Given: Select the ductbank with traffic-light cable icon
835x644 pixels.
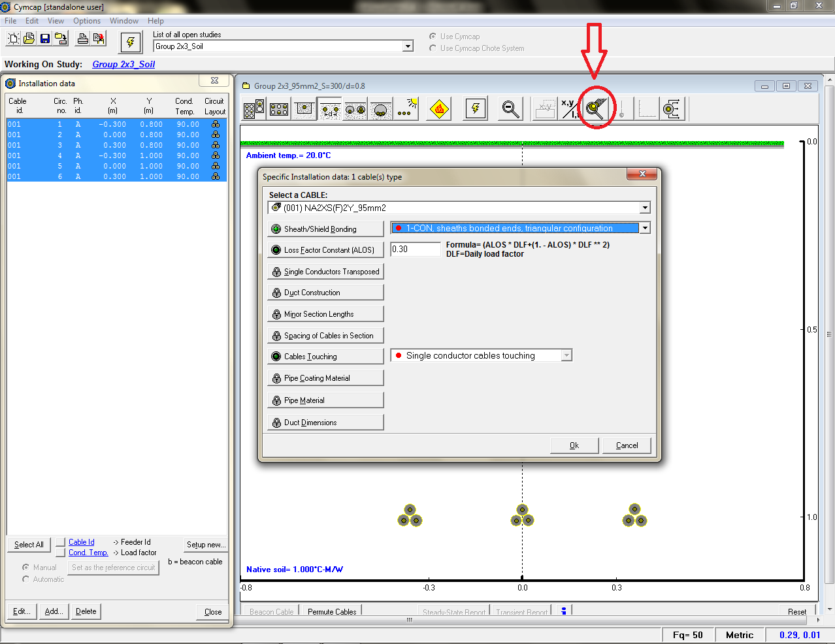Looking at the screenshot, I should tap(254, 109).
